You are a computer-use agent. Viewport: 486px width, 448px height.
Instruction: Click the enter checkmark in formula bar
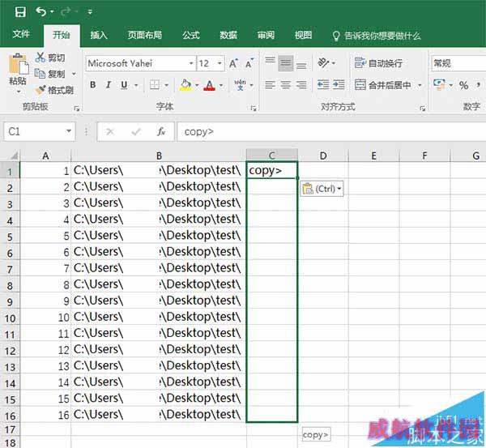136,132
